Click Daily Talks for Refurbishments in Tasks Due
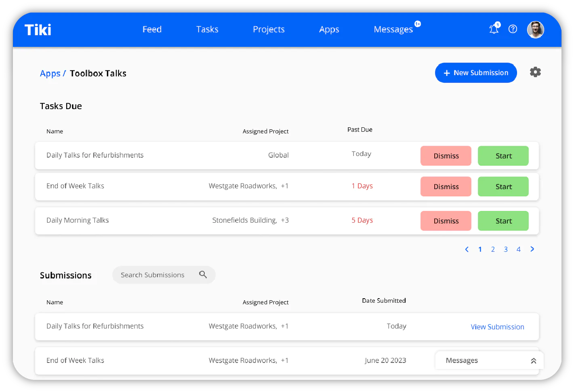Image resolution: width=574 pixels, height=392 pixels. pyautogui.click(x=95, y=155)
